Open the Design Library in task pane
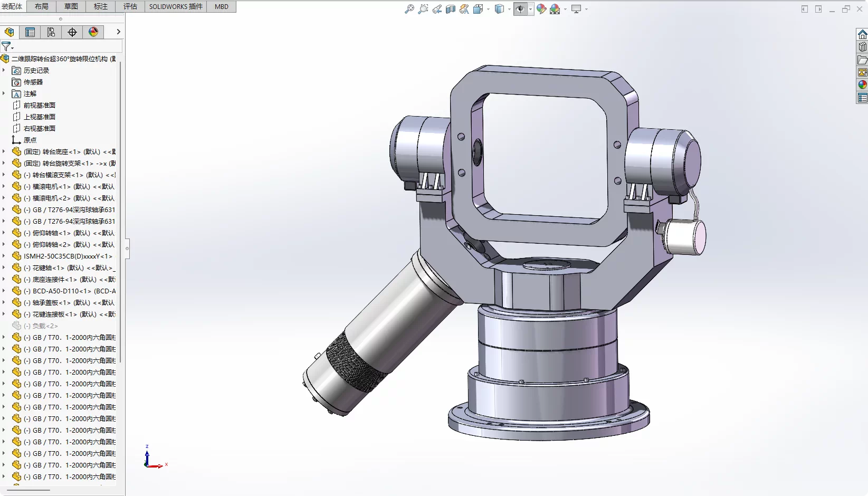868x496 pixels. (862, 47)
